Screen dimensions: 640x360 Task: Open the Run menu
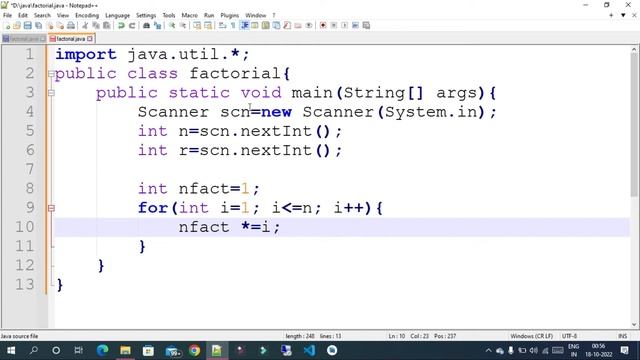coord(209,15)
